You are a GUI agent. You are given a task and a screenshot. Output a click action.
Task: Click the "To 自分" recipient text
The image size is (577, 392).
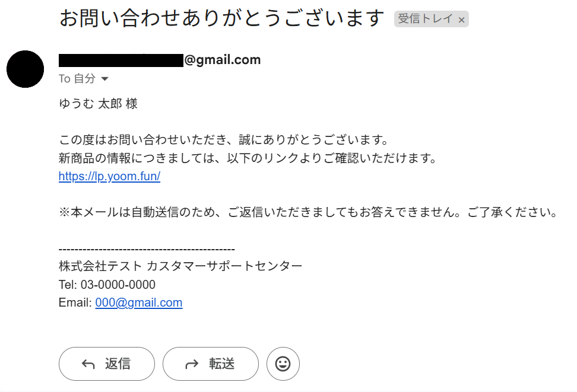click(77, 79)
